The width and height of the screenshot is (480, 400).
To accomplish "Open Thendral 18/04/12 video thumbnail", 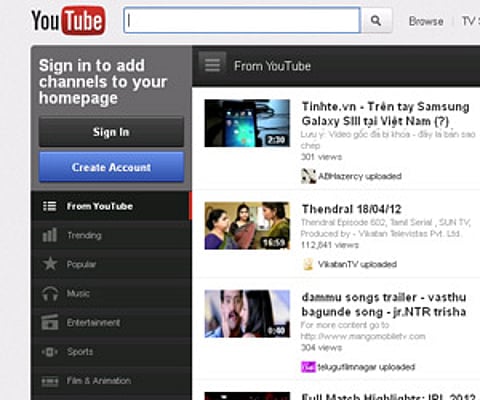I will click(247, 225).
